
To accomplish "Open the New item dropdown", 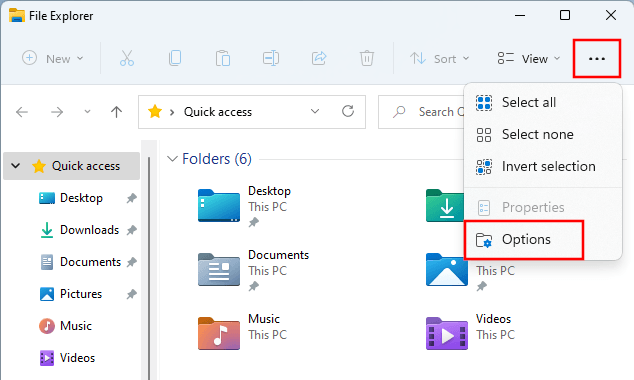I will (53, 59).
